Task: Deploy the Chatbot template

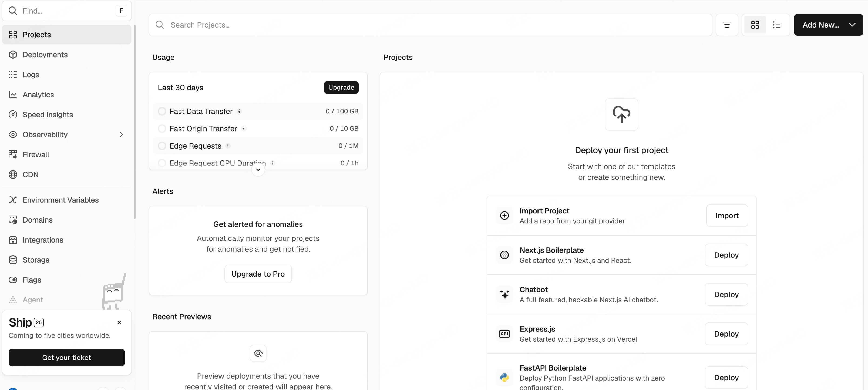Action: [726, 294]
